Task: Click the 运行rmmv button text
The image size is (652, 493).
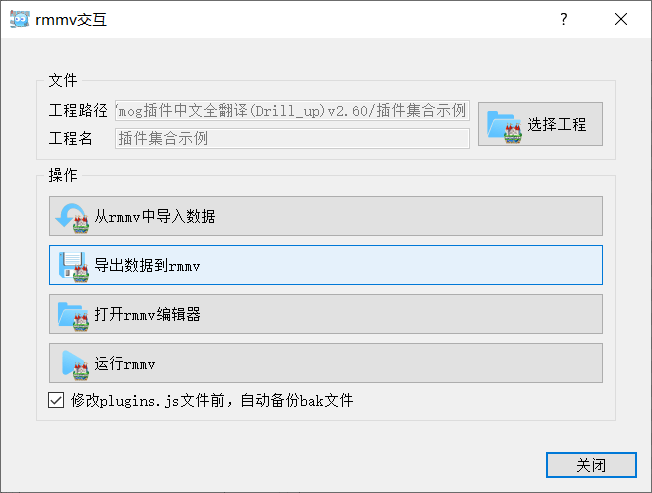Action: (x=125, y=363)
